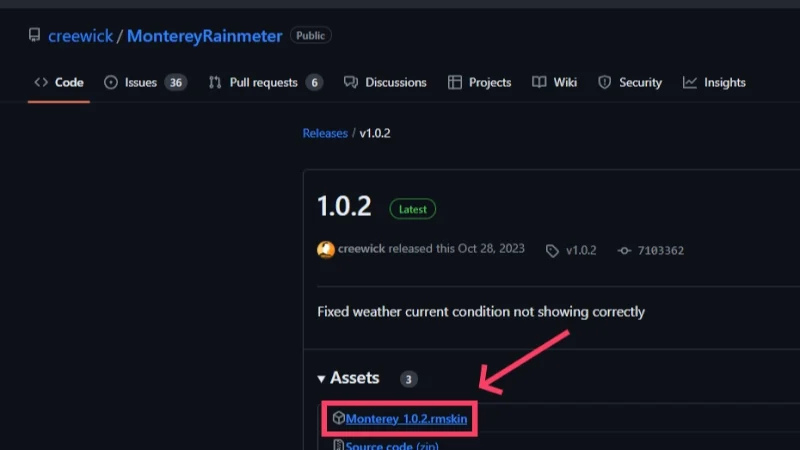This screenshot has width=800, height=450.
Task: Click the Issues count badge 36
Action: (176, 83)
